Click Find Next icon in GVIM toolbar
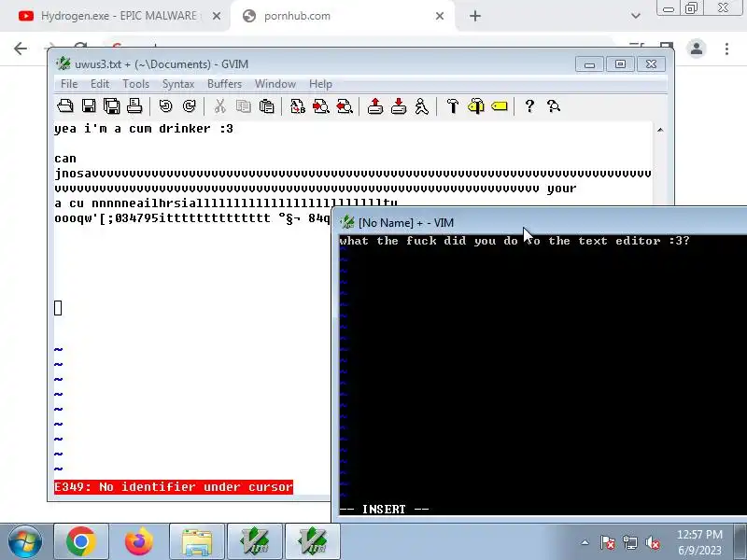This screenshot has height=560, width=747. pyautogui.click(x=321, y=105)
